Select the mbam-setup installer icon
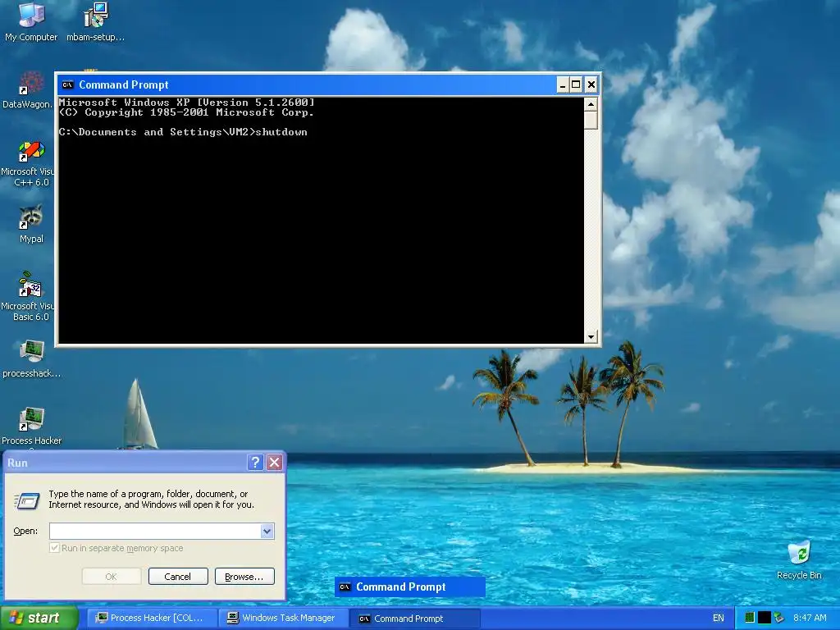 95,21
